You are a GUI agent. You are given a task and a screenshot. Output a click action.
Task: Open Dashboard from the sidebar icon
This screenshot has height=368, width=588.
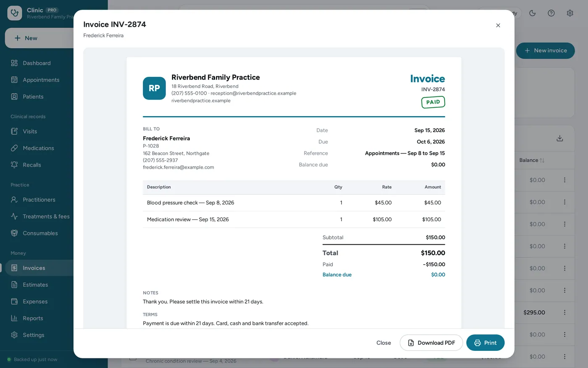tap(14, 63)
